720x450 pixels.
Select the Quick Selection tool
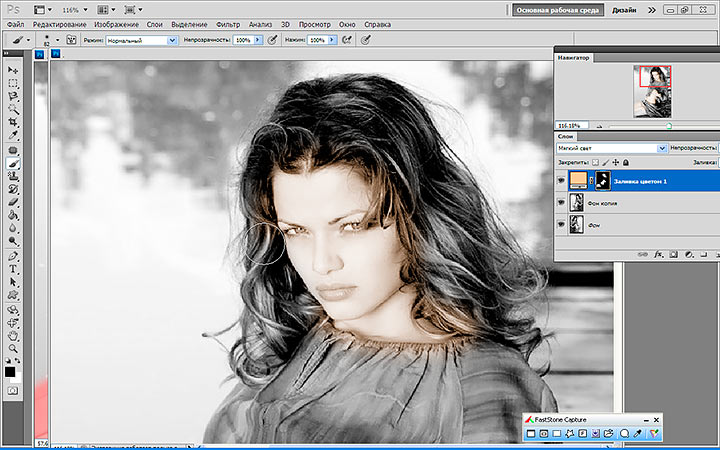click(13, 109)
